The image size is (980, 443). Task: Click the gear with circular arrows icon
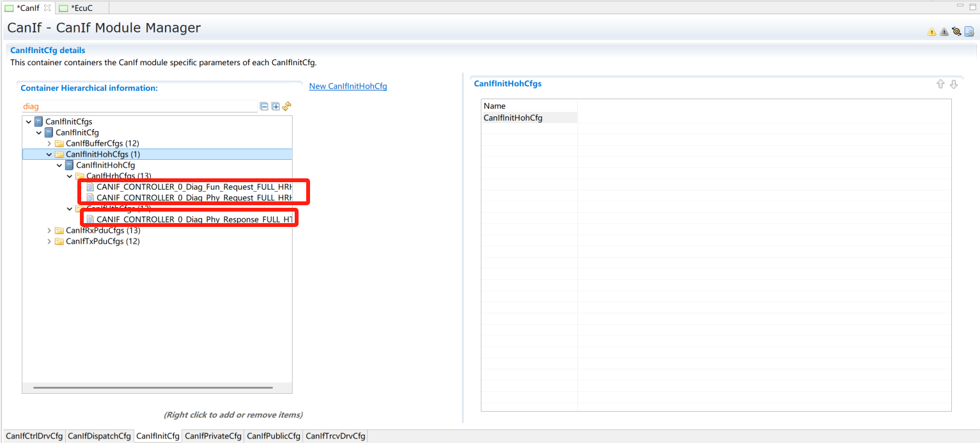coord(956,31)
